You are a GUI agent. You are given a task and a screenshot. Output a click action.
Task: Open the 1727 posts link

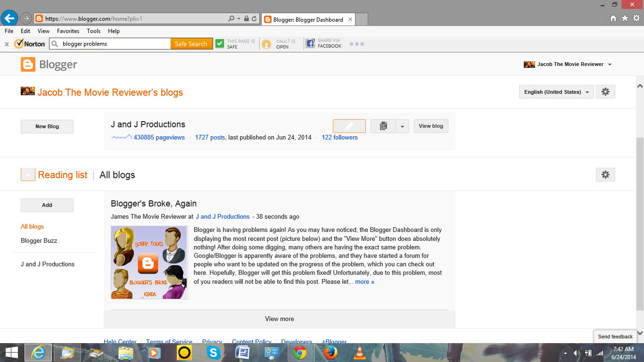210,137
